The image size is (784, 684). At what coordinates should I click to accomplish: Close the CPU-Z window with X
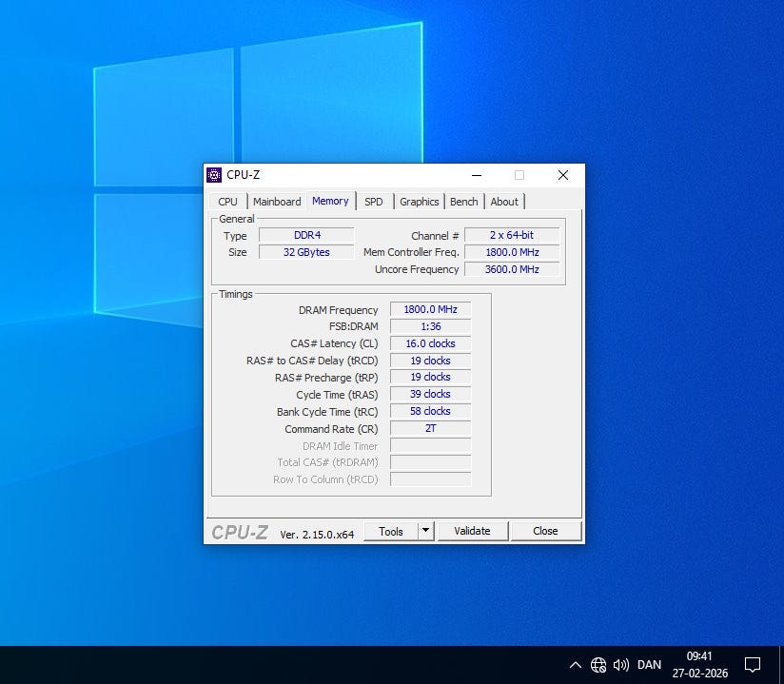click(562, 175)
